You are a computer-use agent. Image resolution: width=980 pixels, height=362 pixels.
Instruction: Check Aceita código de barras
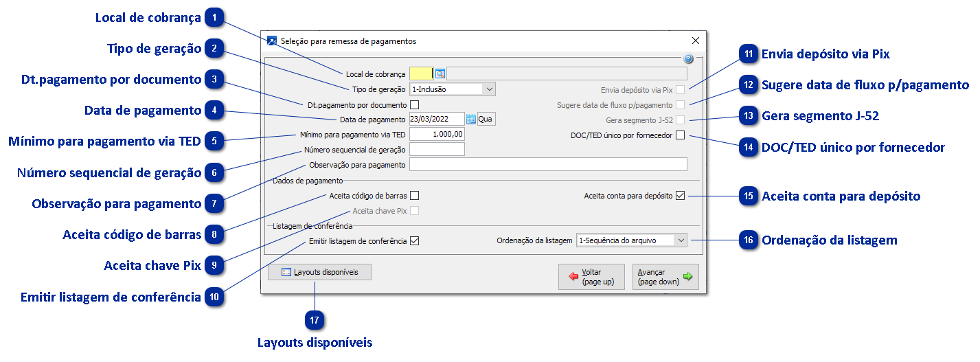tap(414, 196)
